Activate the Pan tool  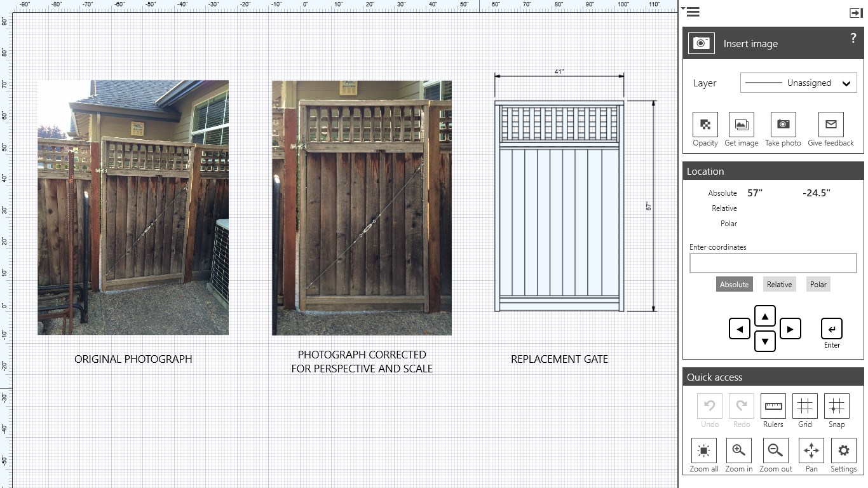[x=811, y=451]
